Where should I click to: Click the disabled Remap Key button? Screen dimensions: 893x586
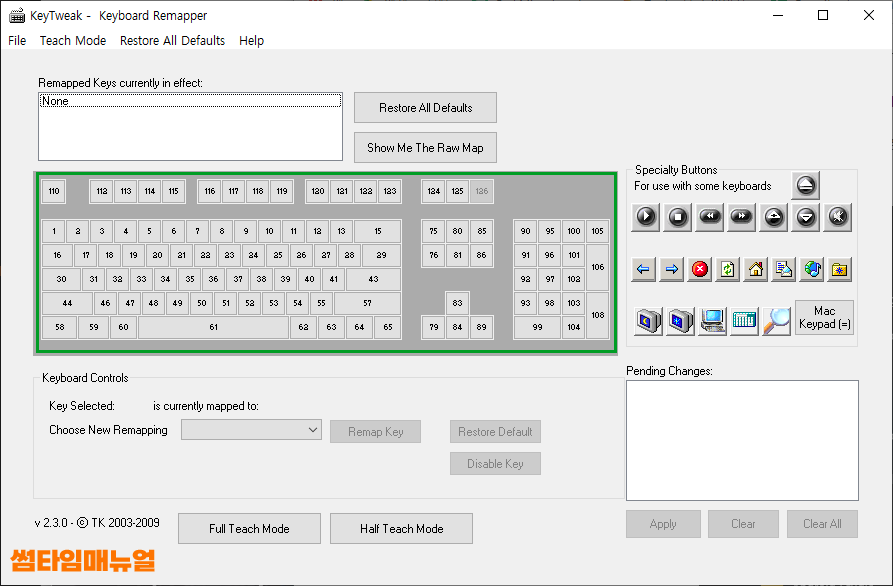click(x=375, y=432)
